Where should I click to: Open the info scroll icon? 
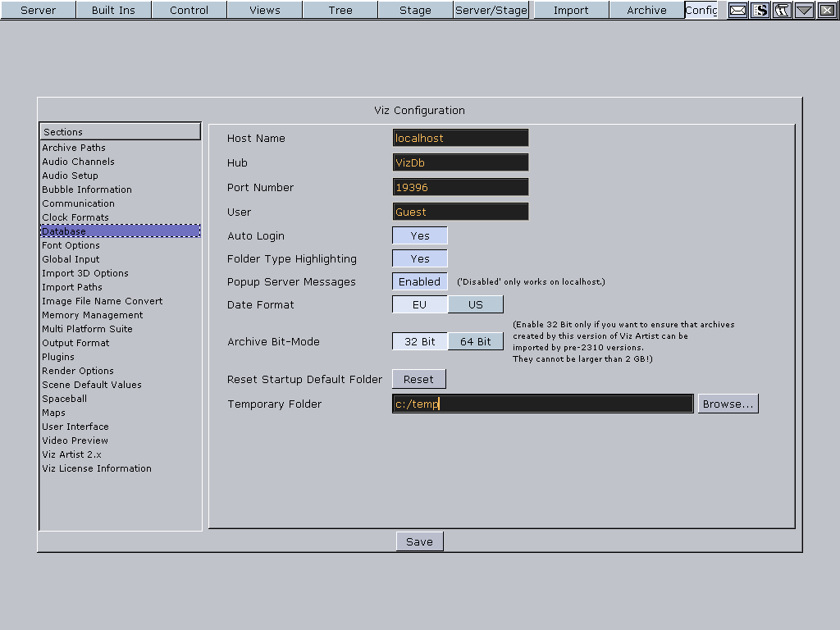point(782,10)
